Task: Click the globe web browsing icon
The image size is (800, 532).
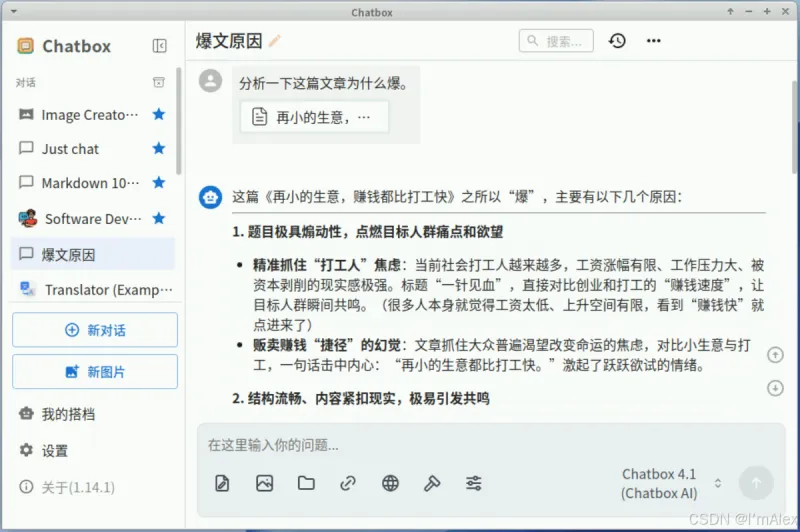Action: [x=390, y=483]
